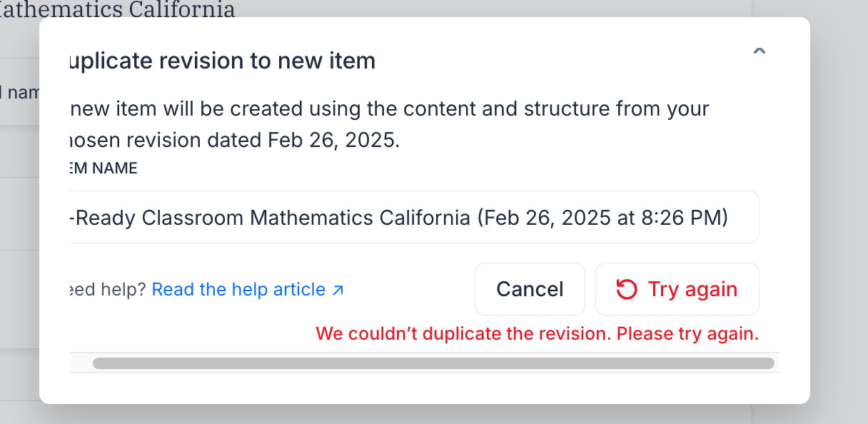Click the circular retry arrow icon
Screen dimensions: 868x424
626,289
